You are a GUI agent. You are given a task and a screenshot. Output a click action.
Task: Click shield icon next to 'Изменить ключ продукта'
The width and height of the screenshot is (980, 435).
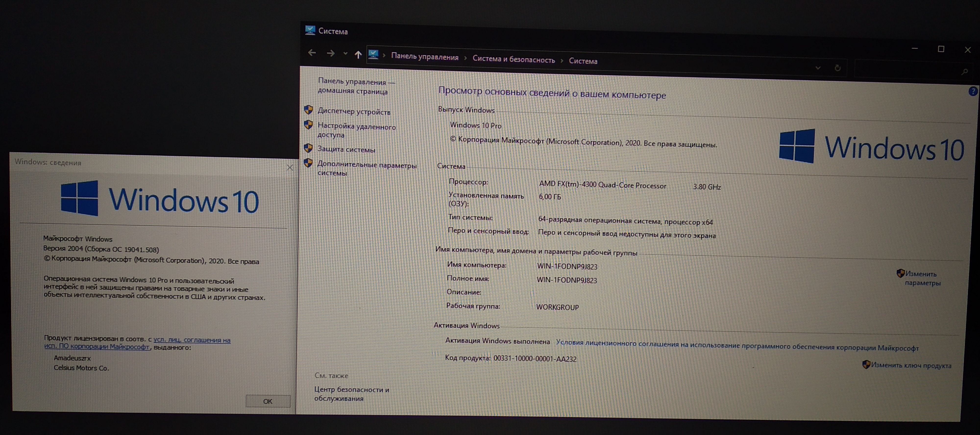tap(866, 364)
